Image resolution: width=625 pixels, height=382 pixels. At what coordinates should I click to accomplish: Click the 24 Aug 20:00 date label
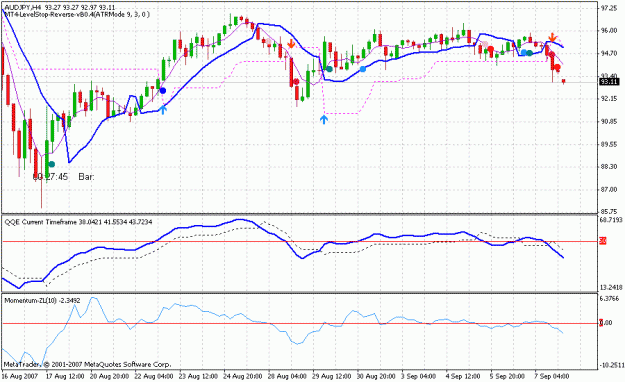tap(243, 376)
